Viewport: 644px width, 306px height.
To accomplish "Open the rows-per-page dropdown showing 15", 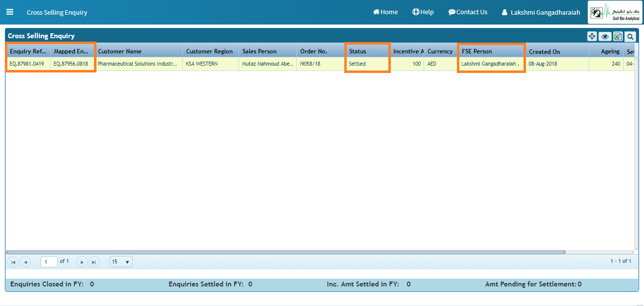I will pyautogui.click(x=121, y=262).
